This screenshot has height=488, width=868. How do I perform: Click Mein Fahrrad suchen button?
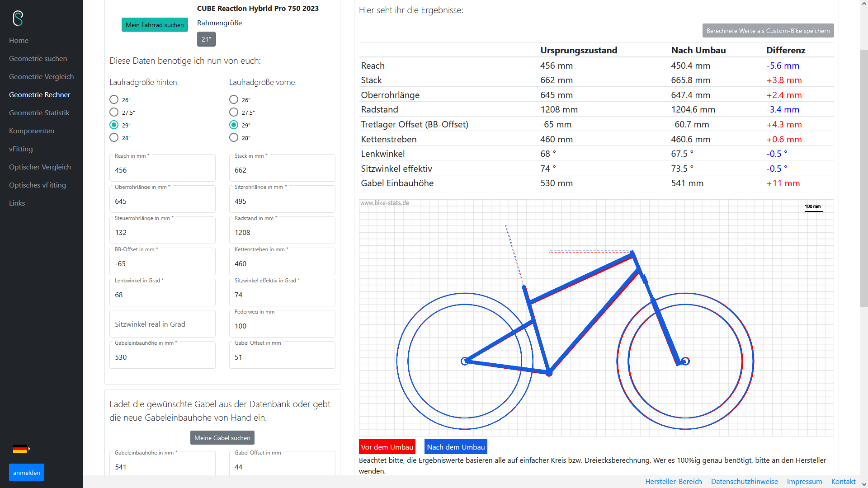pyautogui.click(x=155, y=25)
